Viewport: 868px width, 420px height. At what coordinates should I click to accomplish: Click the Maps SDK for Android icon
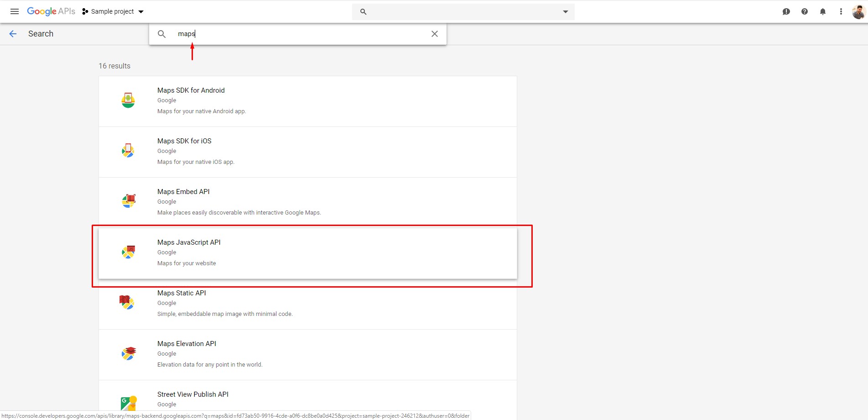click(128, 100)
